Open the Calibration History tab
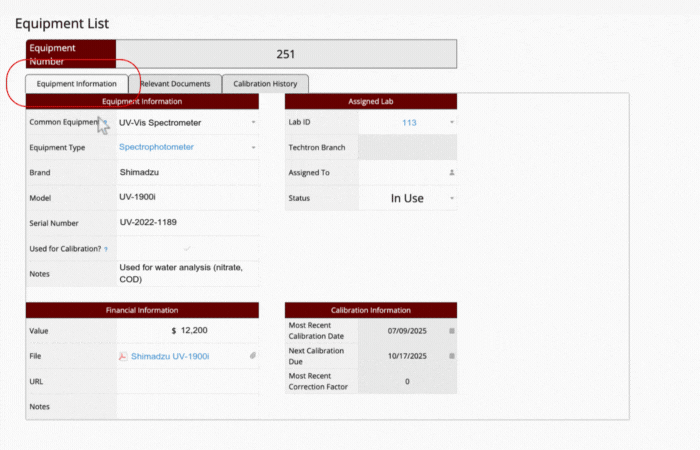The width and height of the screenshot is (700, 450). pyautogui.click(x=265, y=84)
